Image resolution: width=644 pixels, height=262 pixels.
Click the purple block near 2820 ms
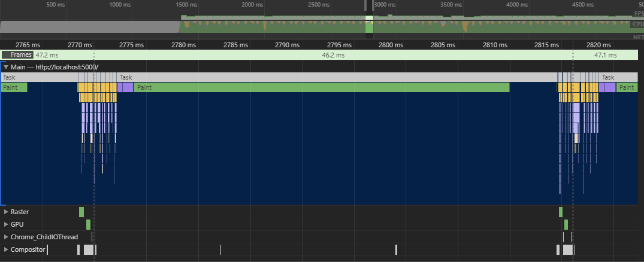click(x=607, y=87)
